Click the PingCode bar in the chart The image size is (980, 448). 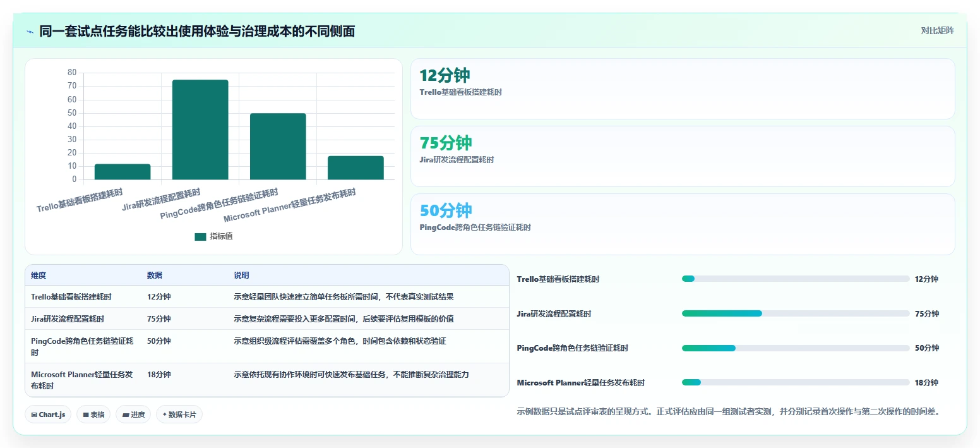(x=278, y=147)
